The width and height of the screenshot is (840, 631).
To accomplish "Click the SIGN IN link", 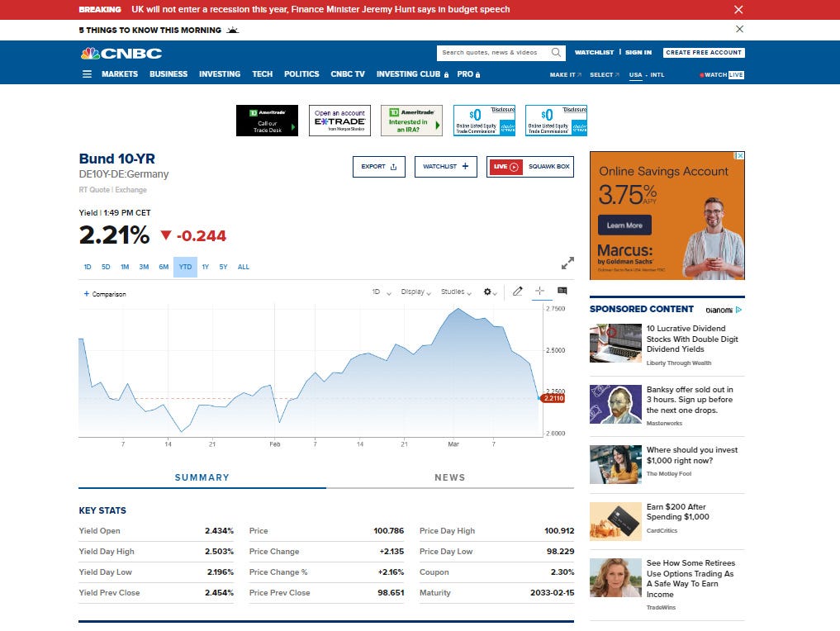I will (x=638, y=53).
